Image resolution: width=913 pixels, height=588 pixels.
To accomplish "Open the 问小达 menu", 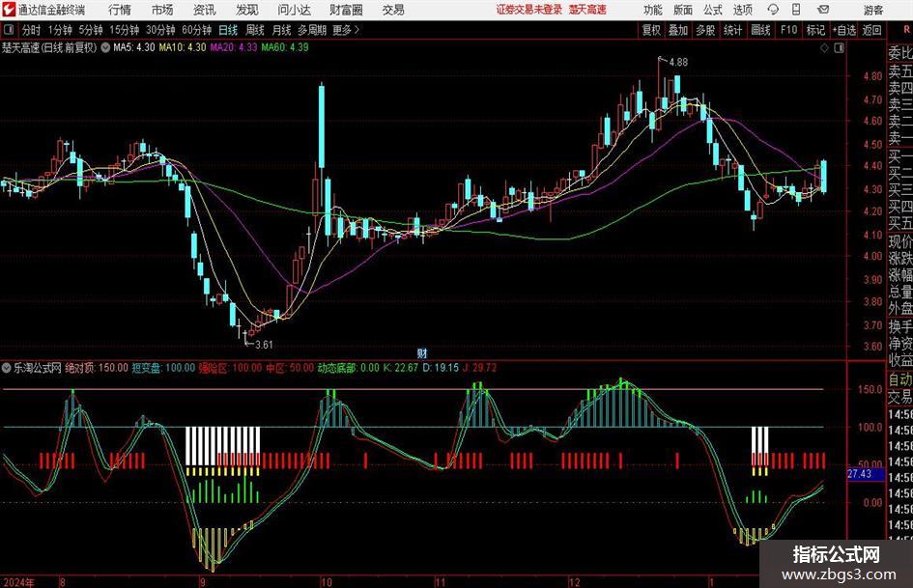I will 294,10.
